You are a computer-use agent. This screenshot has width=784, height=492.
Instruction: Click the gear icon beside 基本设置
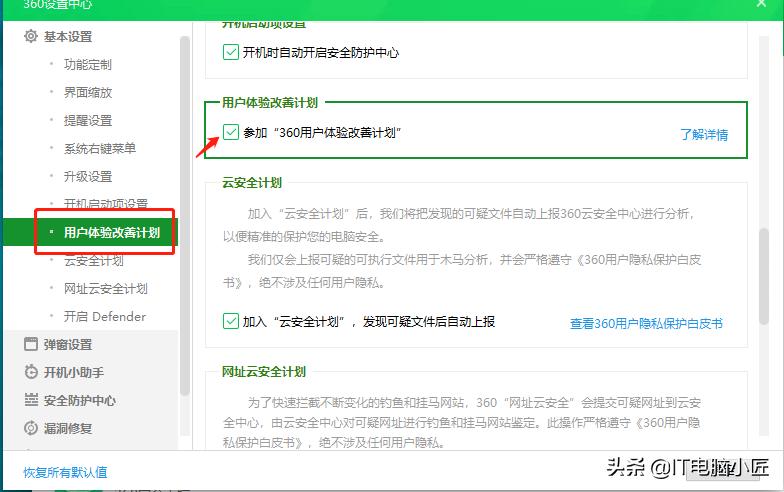click(31, 36)
